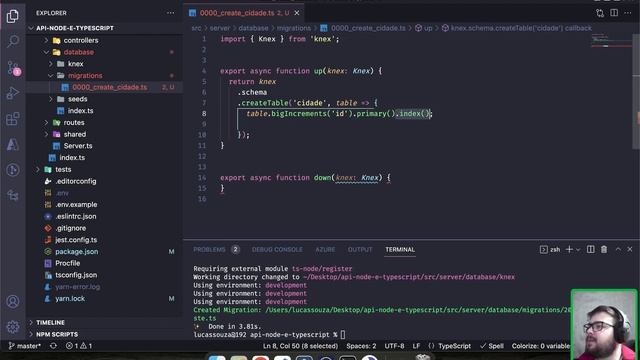Image resolution: width=640 pixels, height=360 pixels.
Task: Close the 0000_create_cidade.ts editor tab
Action: 297,13
